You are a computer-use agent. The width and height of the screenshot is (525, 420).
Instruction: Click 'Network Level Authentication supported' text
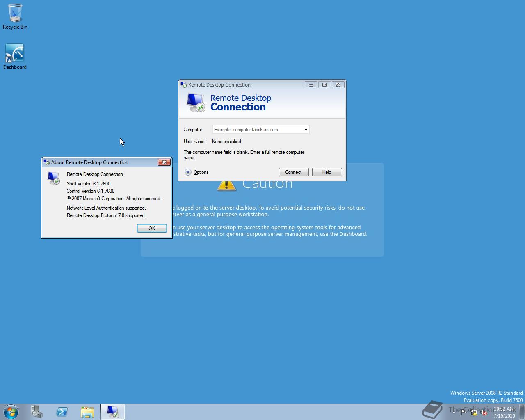[x=106, y=208]
